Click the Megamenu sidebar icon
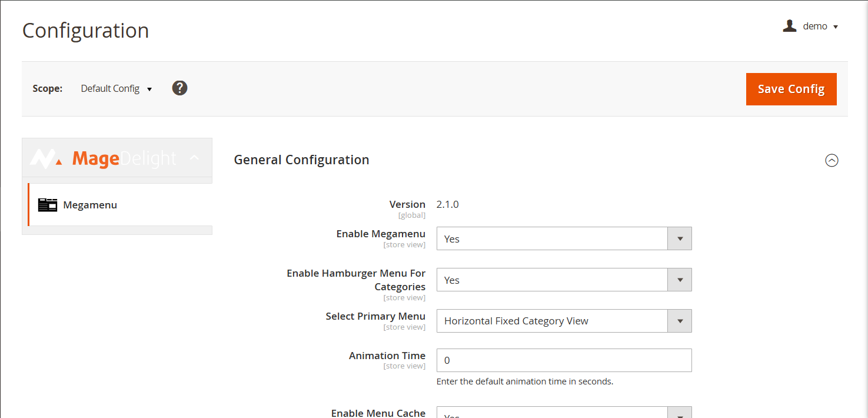This screenshot has width=868, height=418. pos(48,205)
